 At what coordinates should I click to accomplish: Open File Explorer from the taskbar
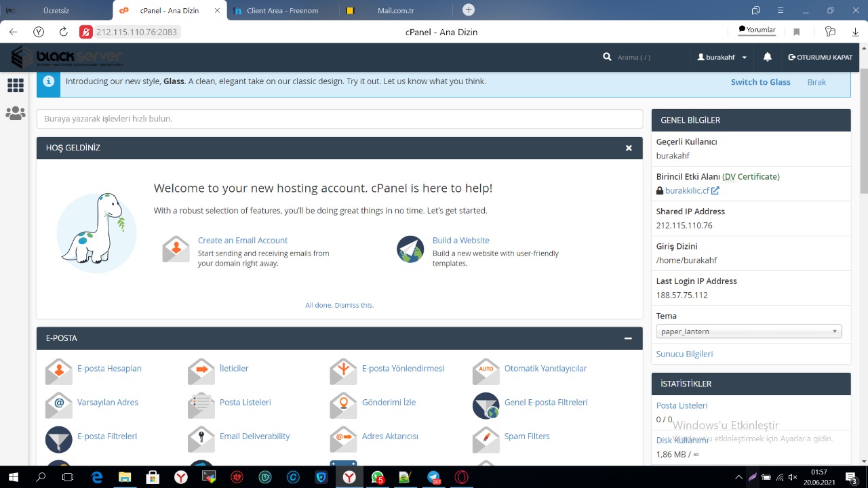[124, 477]
